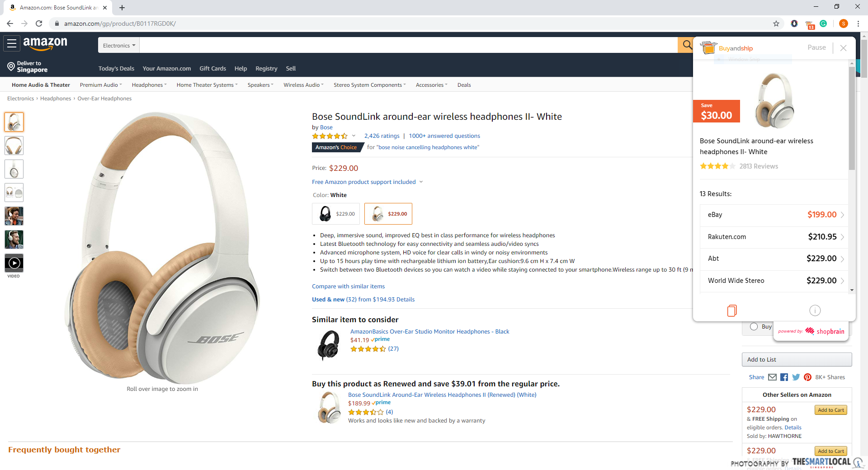Image resolution: width=868 pixels, height=470 pixels.
Task: Open the info icon in Buyandship panel
Action: pyautogui.click(x=815, y=310)
